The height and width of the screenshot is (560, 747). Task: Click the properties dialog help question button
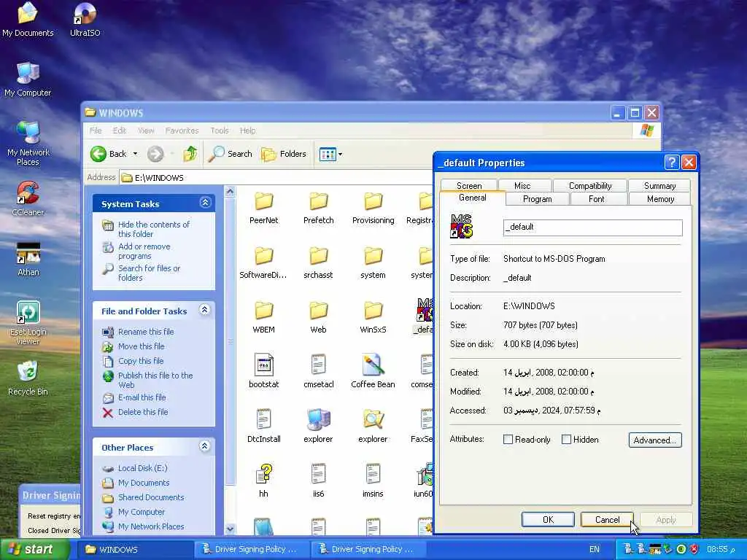tap(671, 163)
